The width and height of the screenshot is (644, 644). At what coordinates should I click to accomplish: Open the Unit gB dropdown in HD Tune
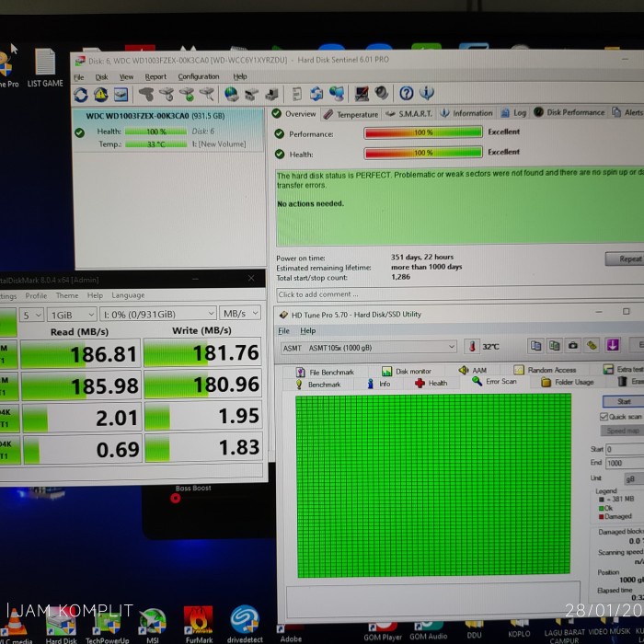point(634,479)
